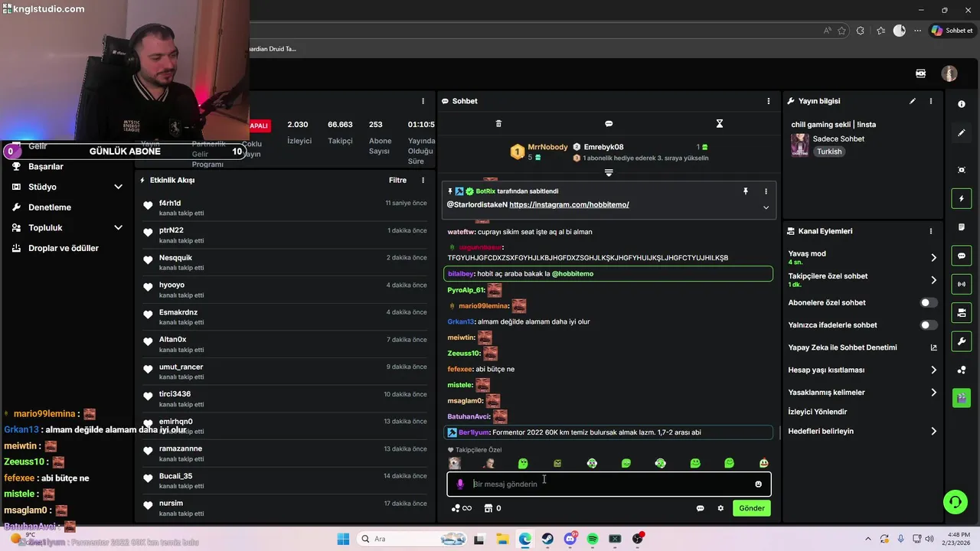Open the emoji picker in message box
Image resolution: width=980 pixels, height=551 pixels.
(x=759, y=484)
